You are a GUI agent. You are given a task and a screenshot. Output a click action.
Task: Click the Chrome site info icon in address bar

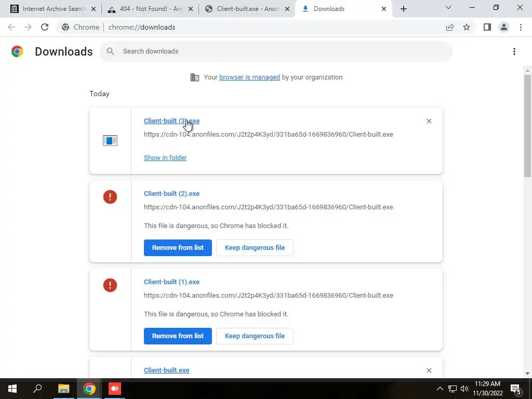point(65,27)
